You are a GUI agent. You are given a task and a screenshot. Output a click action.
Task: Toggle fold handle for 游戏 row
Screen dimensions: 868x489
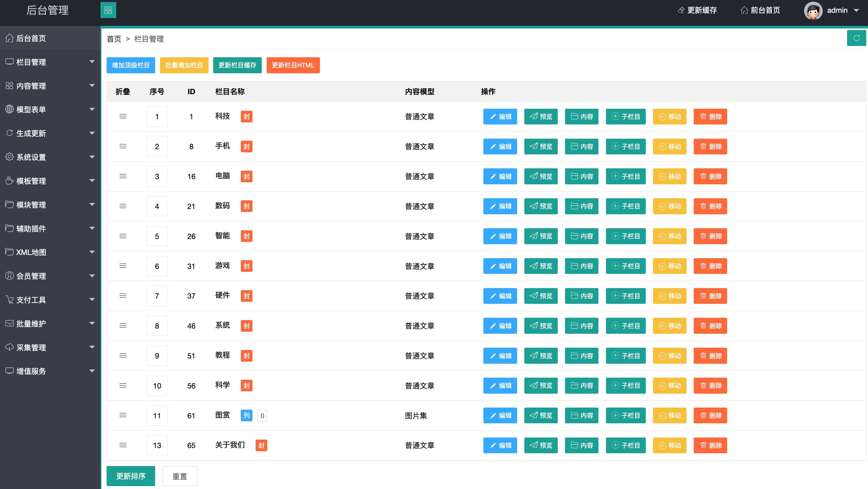click(x=123, y=266)
